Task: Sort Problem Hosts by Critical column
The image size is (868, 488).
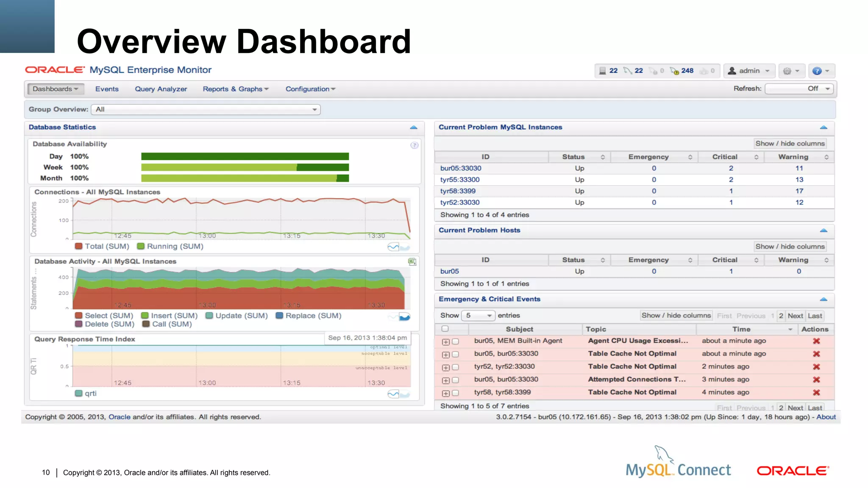Action: pyautogui.click(x=731, y=260)
